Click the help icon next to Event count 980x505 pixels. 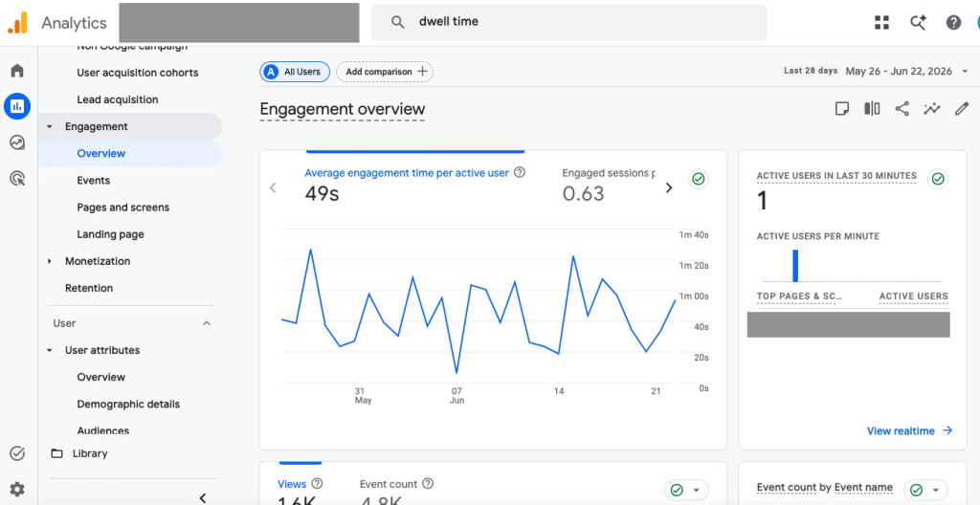click(x=428, y=484)
